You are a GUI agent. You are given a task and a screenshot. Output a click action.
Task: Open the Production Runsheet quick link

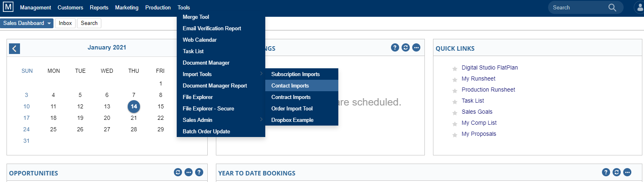[x=488, y=90]
